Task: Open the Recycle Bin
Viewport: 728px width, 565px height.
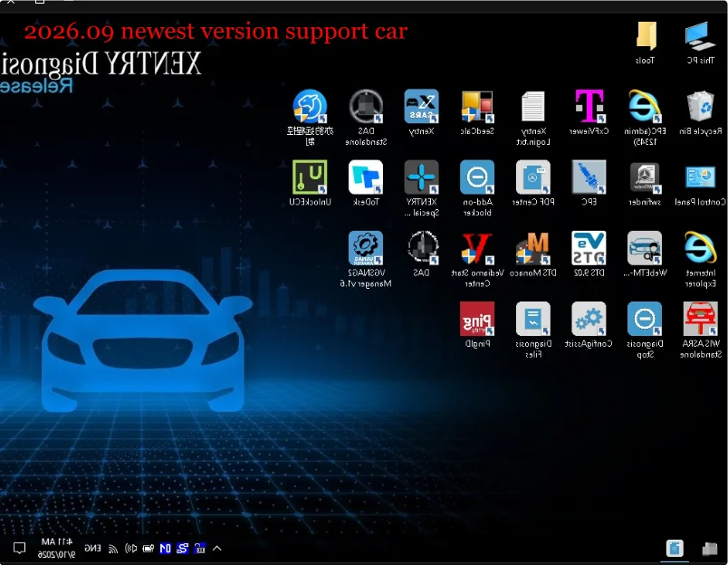Action: click(x=700, y=113)
